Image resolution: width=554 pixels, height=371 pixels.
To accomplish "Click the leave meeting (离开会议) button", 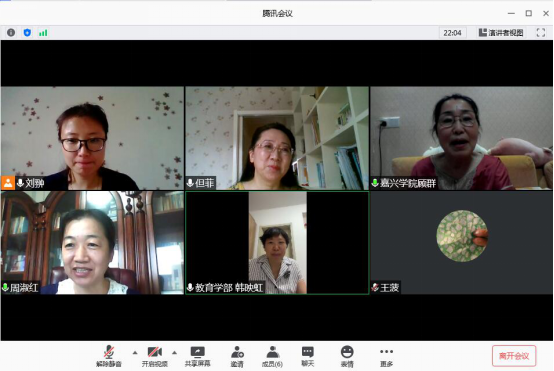I will pyautogui.click(x=514, y=356).
